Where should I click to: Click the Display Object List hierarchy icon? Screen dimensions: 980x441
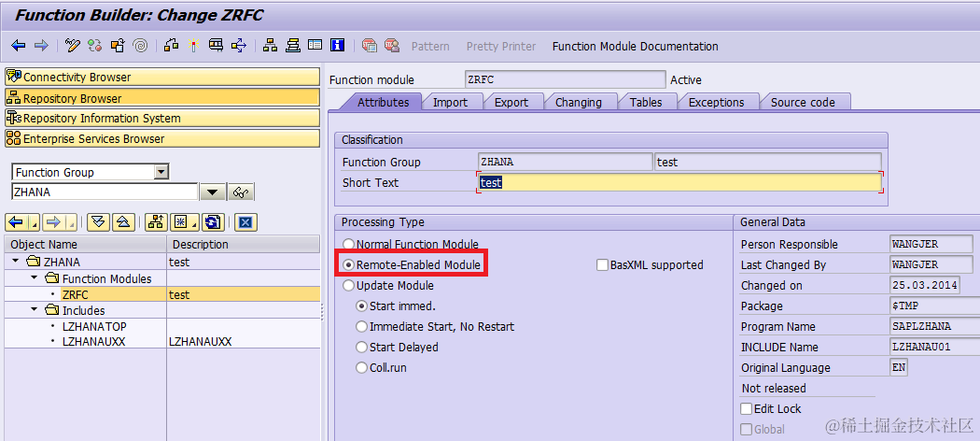pyautogui.click(x=270, y=46)
